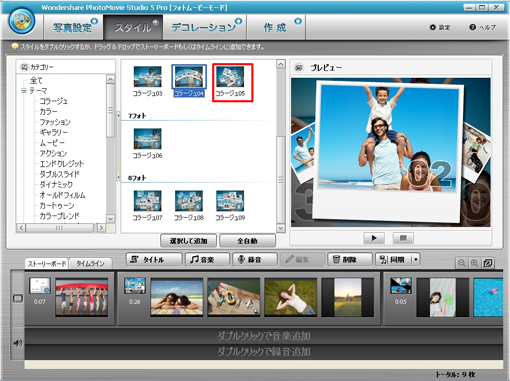This screenshot has width=510, height=381.
Task: Choose the コラージュ08 style thumbnail
Action: (189, 201)
